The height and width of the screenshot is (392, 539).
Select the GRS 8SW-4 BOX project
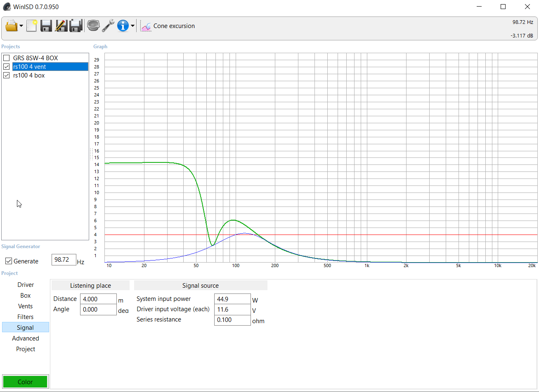(35, 58)
